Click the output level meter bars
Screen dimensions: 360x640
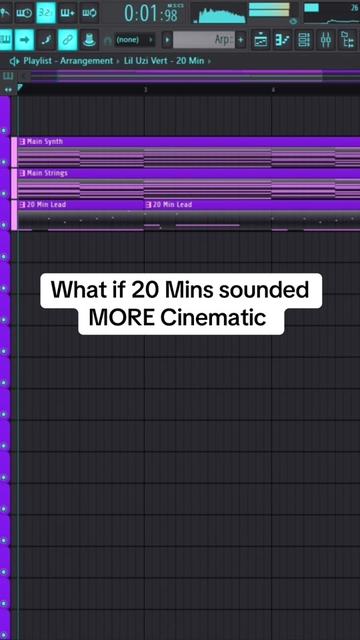tap(269, 9)
